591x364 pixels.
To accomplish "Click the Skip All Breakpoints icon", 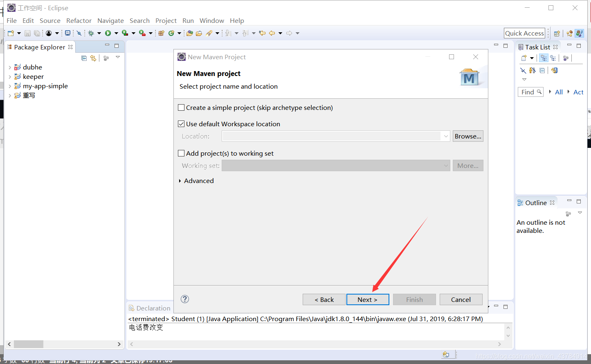I will [79, 33].
